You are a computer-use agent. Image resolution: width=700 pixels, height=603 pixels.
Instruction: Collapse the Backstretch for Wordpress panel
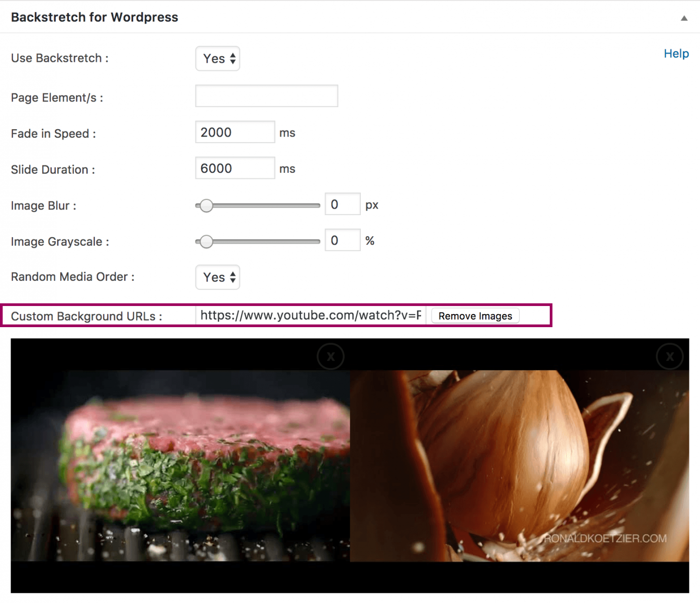[x=684, y=18]
